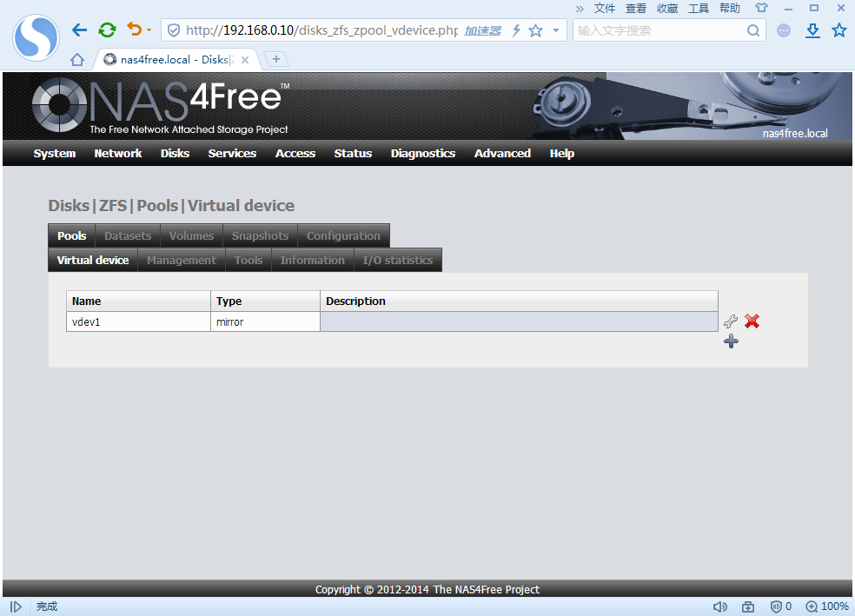This screenshot has width=855, height=616.
Task: Switch to the Information sub-tab
Action: 313,260
